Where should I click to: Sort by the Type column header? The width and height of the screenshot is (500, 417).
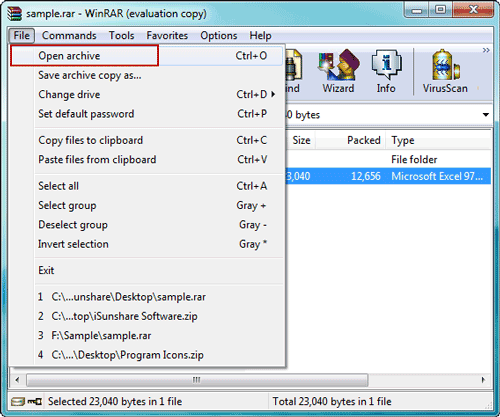coord(438,140)
